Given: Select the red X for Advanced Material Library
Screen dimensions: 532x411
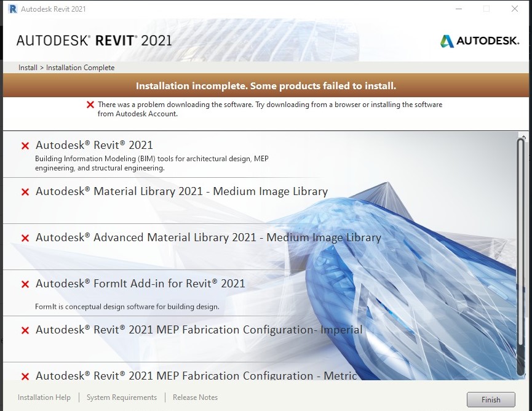Looking at the screenshot, I should tap(24, 237).
